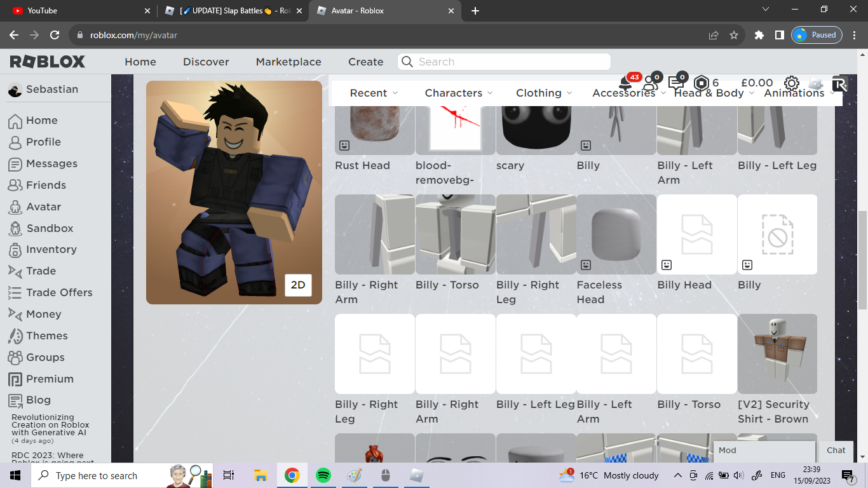This screenshot has width=868, height=488.
Task: Click the magnifier icon in the search box
Action: [x=408, y=62]
